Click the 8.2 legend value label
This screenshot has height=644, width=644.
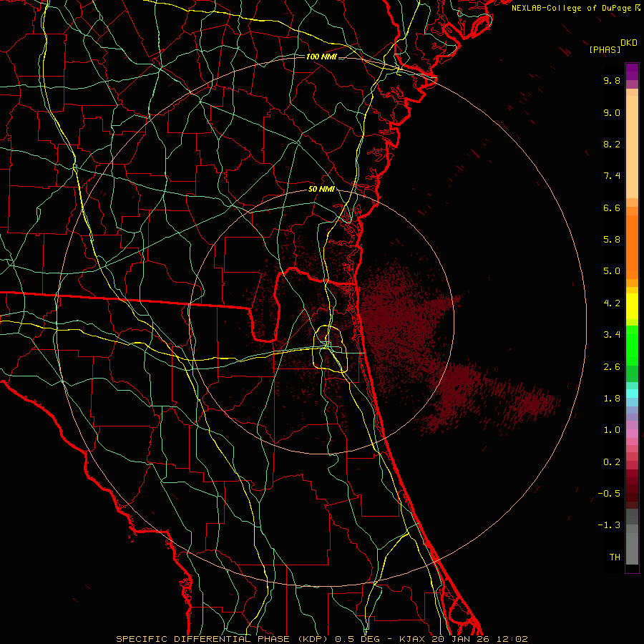(612, 144)
